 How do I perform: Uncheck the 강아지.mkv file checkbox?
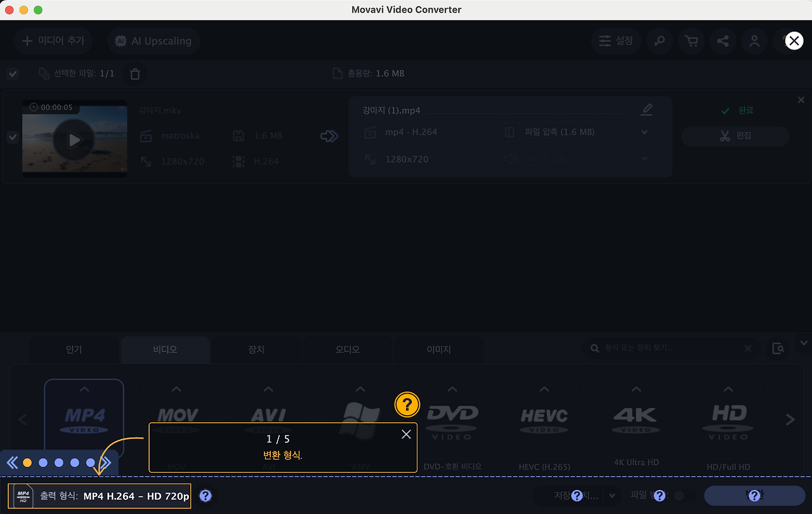point(13,137)
